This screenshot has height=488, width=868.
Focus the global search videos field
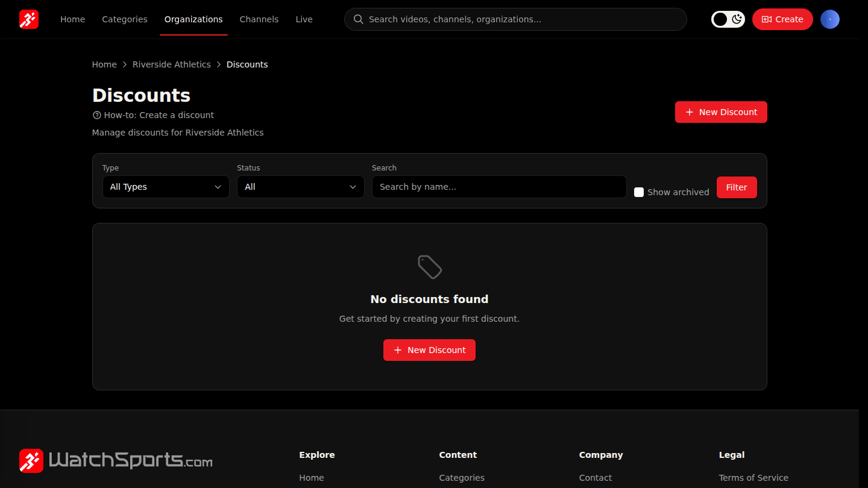515,19
